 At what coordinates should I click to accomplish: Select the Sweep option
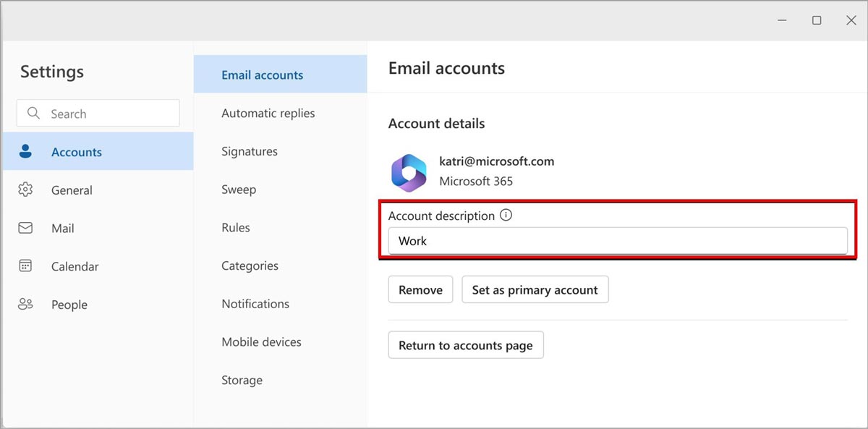239,190
